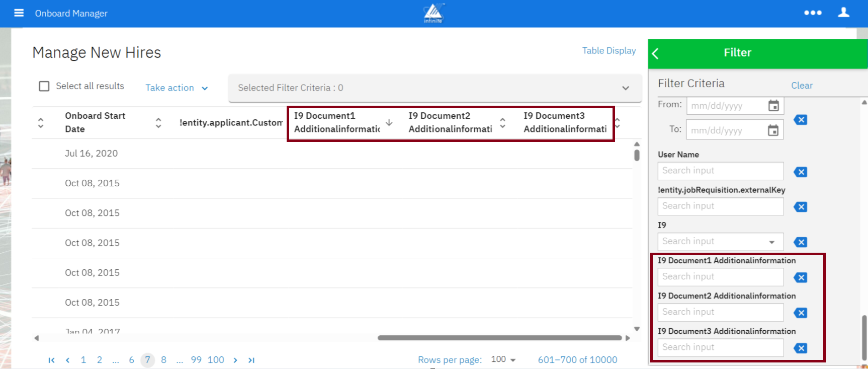Click Clear to reset filter criteria
Screen dimensions: 868x369
click(802, 86)
